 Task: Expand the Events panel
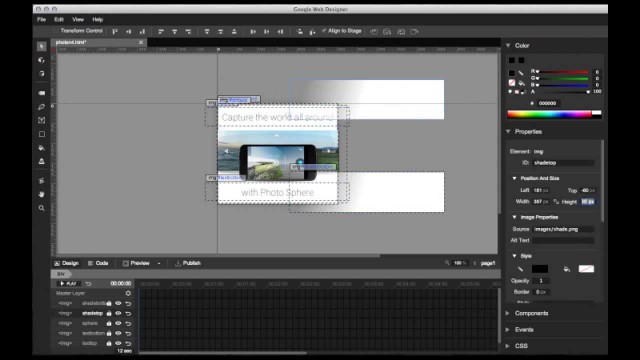pyautogui.click(x=508, y=329)
